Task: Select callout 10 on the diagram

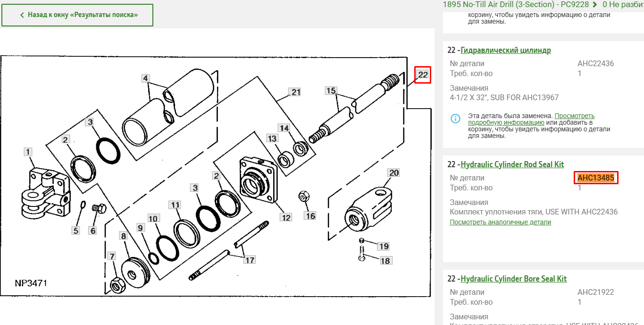Action: click(153, 219)
